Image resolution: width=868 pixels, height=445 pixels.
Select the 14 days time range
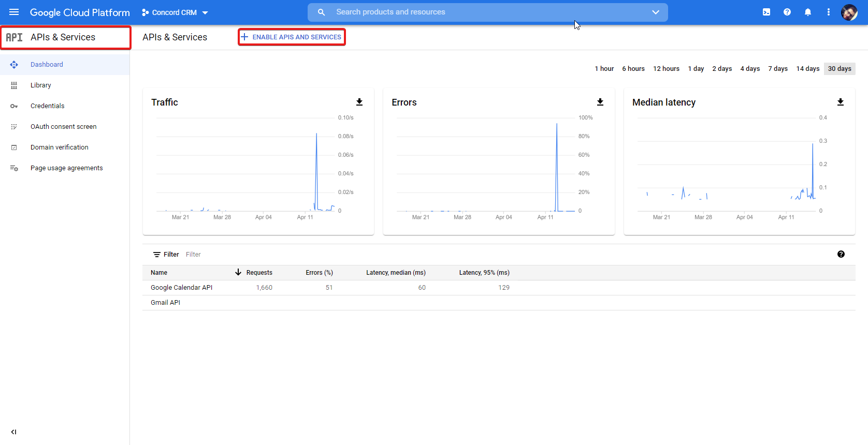coord(807,69)
